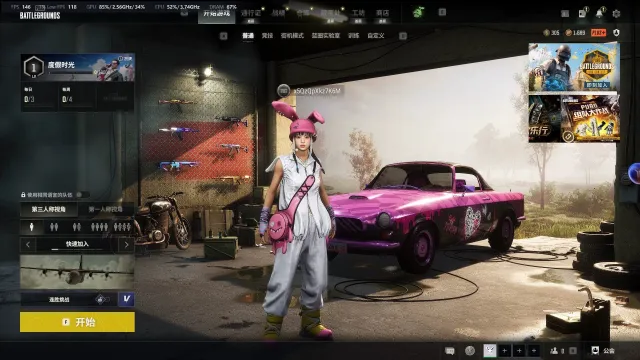Select the 街机模式 arcade tab

pyautogui.click(x=292, y=36)
